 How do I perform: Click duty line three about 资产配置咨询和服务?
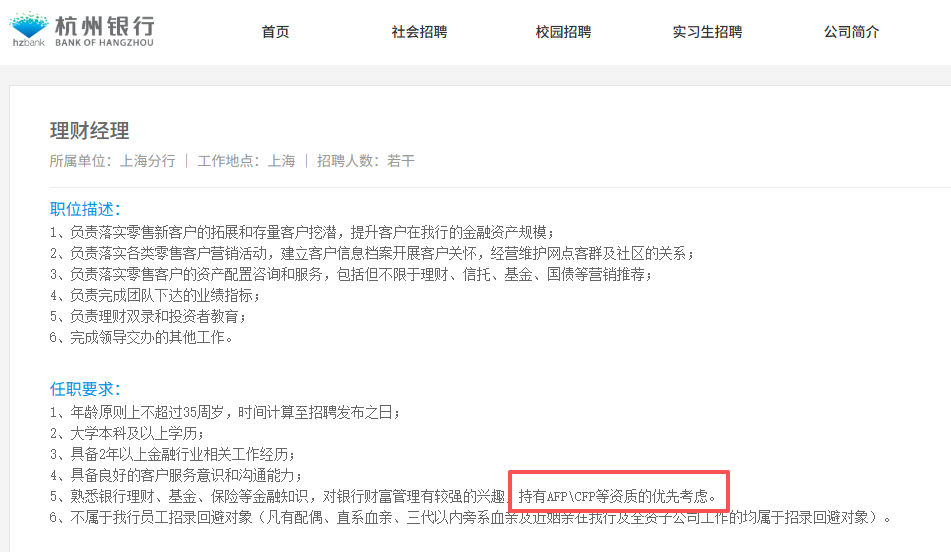pyautogui.click(x=352, y=275)
